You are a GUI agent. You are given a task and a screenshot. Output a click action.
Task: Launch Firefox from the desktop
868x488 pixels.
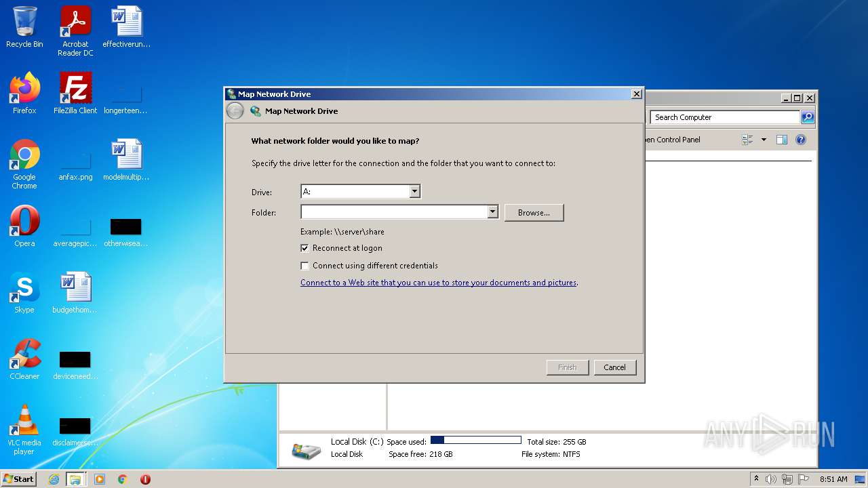click(24, 94)
